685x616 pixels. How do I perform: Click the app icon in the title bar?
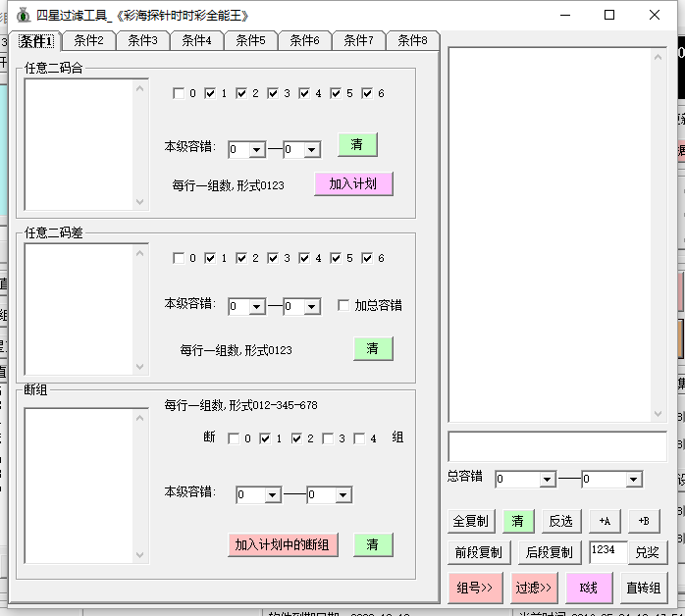tap(22, 15)
